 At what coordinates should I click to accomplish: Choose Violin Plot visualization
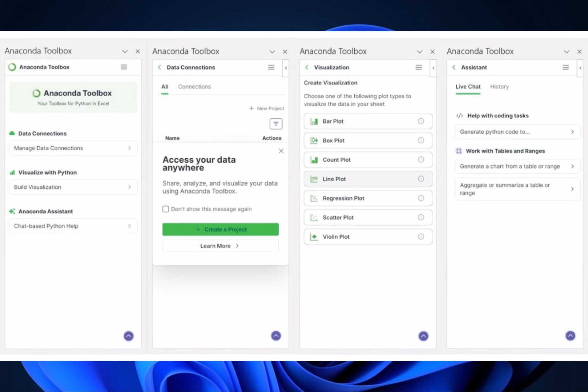pos(368,236)
